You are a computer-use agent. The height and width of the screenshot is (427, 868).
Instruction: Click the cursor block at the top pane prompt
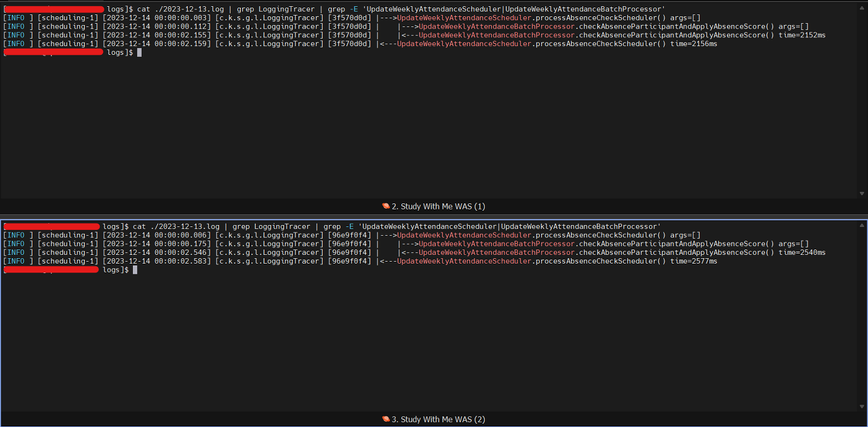(x=140, y=52)
